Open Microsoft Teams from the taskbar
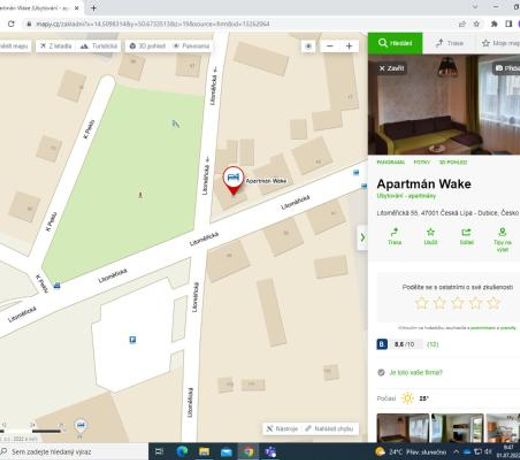The width and height of the screenshot is (520, 460). click(270, 452)
